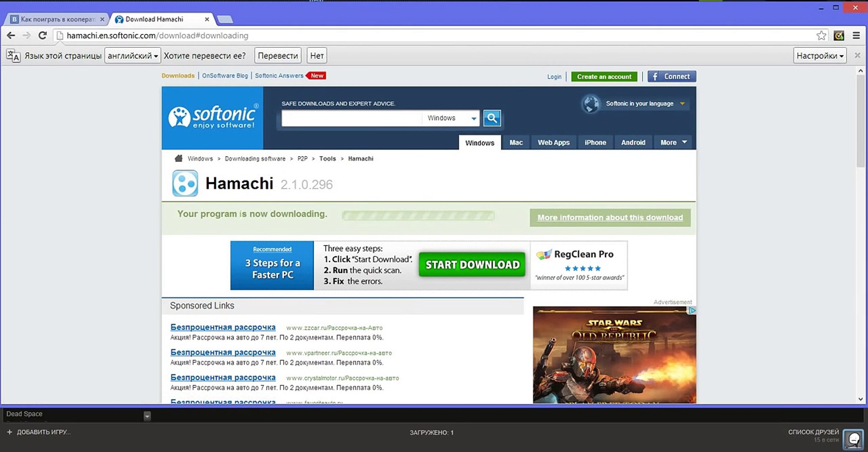Open the Softonic Answers link
The width and height of the screenshot is (868, 452).
point(279,76)
